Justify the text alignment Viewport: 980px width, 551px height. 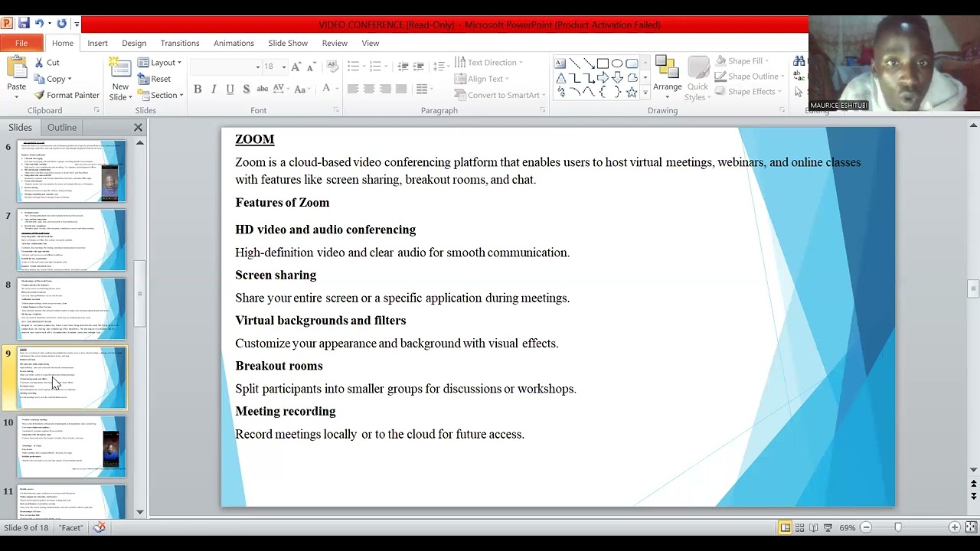pyautogui.click(x=401, y=89)
